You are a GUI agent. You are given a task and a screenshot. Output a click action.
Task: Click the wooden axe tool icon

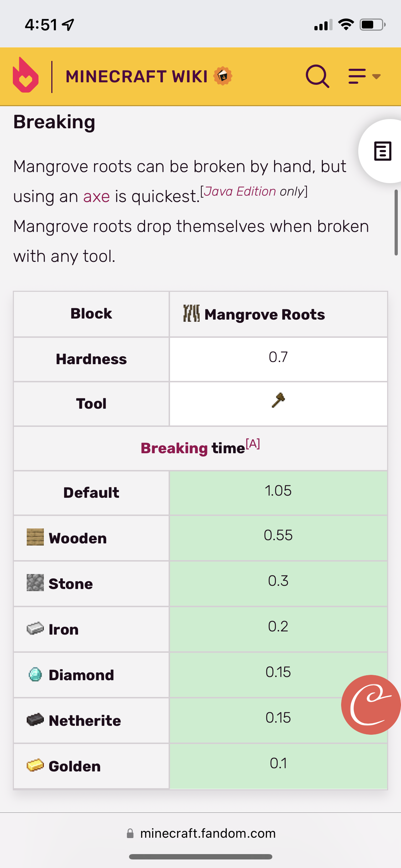click(278, 400)
